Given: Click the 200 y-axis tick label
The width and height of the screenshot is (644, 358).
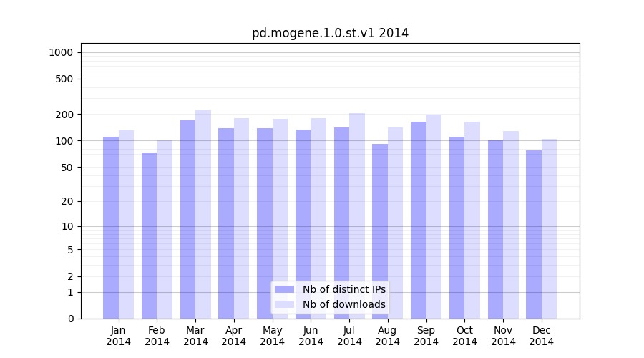Looking at the screenshot, I should click(64, 115).
